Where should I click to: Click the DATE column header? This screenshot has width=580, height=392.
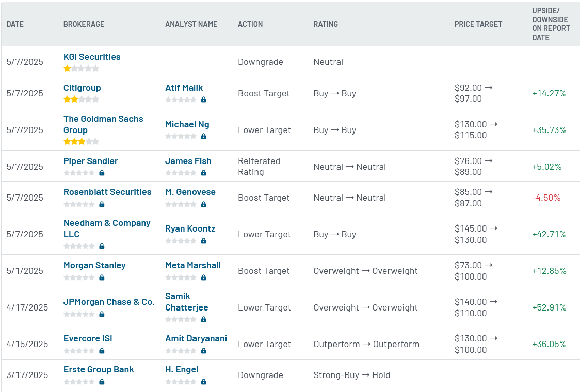coord(15,24)
